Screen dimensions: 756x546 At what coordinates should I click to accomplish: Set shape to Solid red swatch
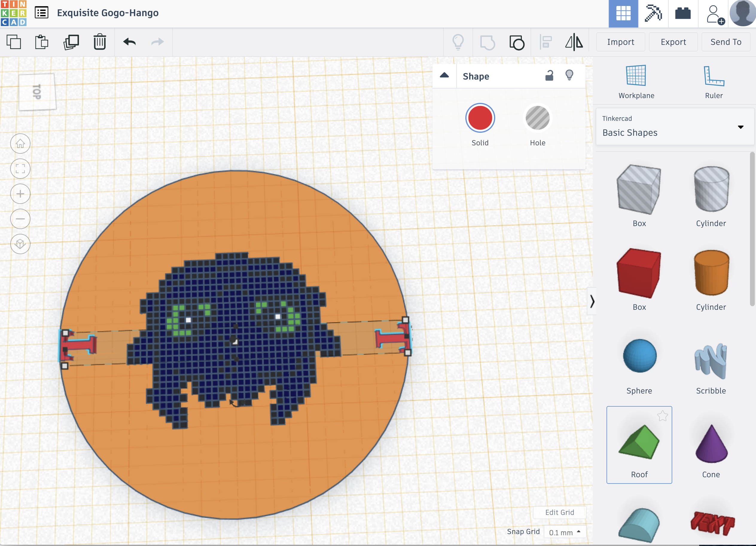click(x=480, y=118)
